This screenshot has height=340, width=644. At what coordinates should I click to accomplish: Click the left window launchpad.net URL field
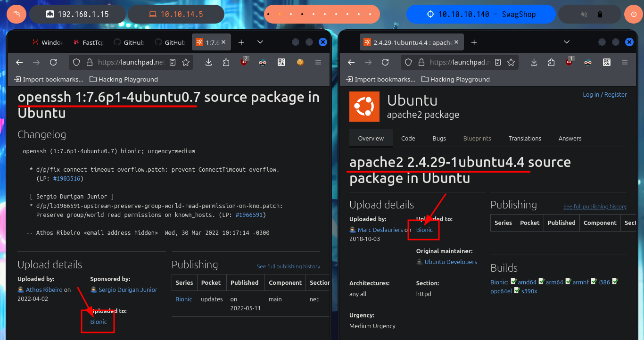click(x=131, y=62)
